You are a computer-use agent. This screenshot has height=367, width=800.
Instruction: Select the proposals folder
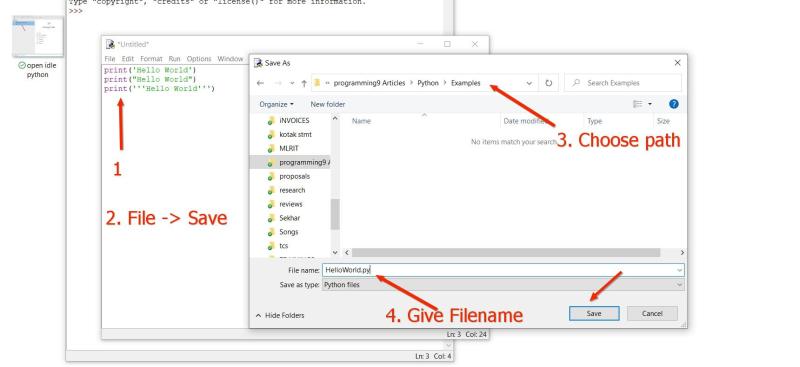pyautogui.click(x=294, y=176)
